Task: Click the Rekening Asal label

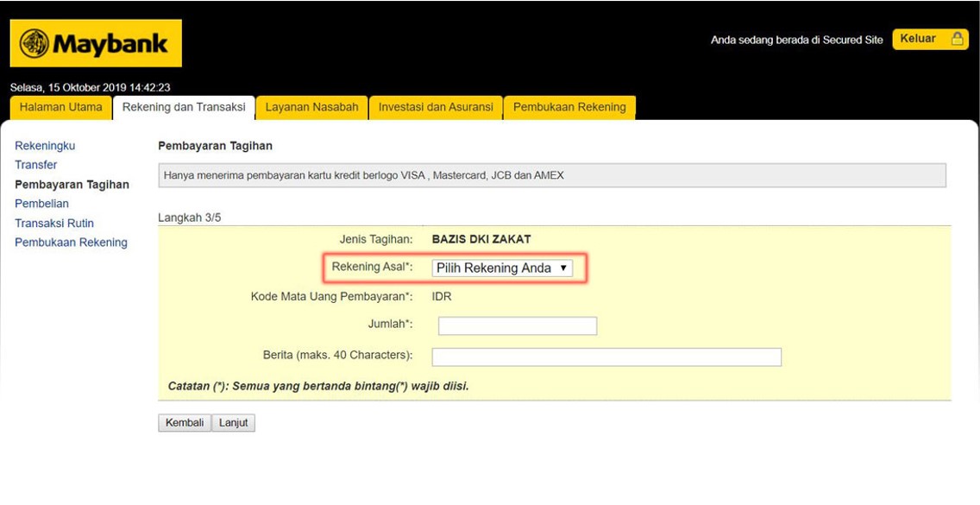Action: click(x=372, y=268)
